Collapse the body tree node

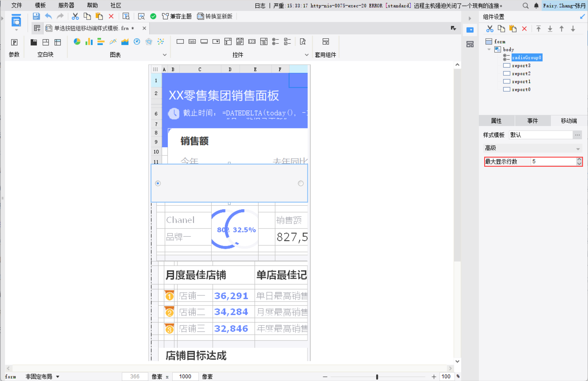(x=489, y=49)
